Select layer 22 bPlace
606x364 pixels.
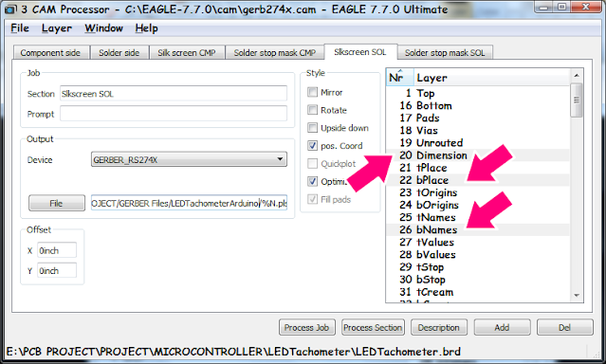[478, 180]
